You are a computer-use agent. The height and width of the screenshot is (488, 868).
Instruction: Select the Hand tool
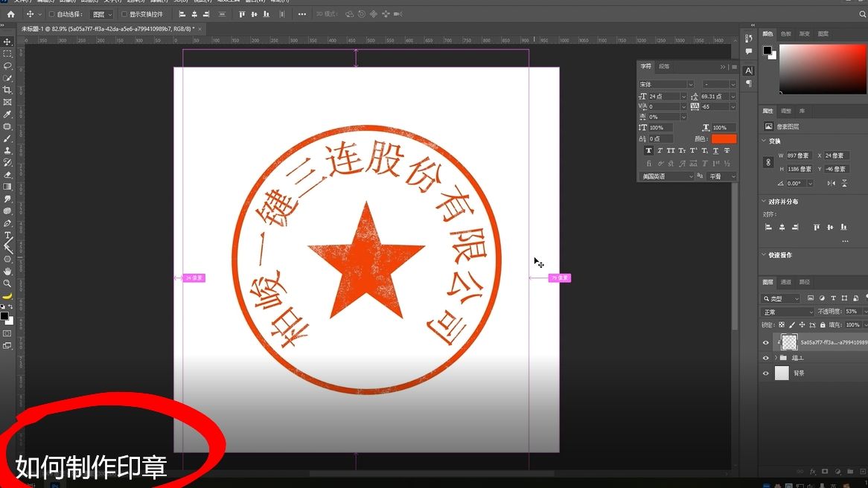click(x=8, y=270)
